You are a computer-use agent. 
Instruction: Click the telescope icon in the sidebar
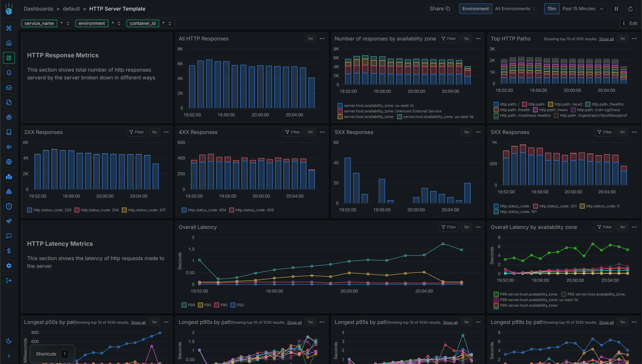pyautogui.click(x=9, y=221)
